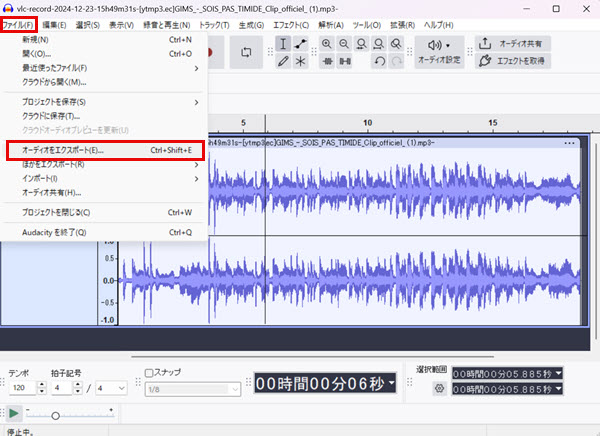This screenshot has height=436, width=600.
Task: Silence audio selection icon
Action: (x=345, y=61)
